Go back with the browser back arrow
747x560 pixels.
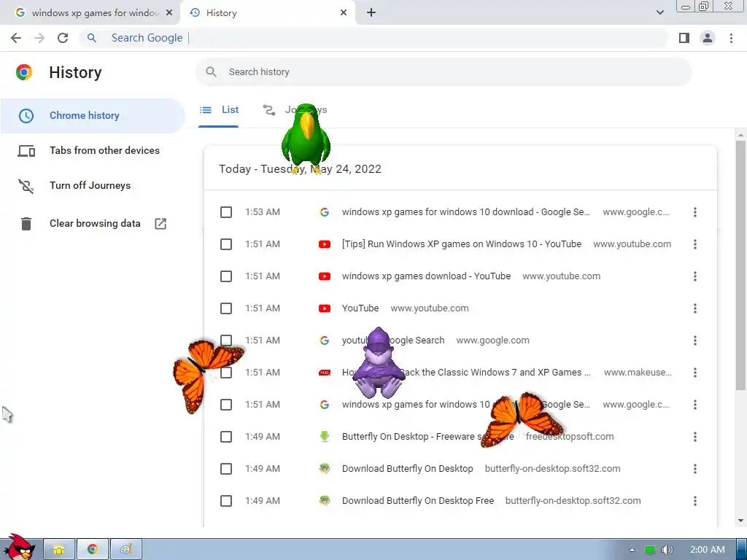[16, 38]
